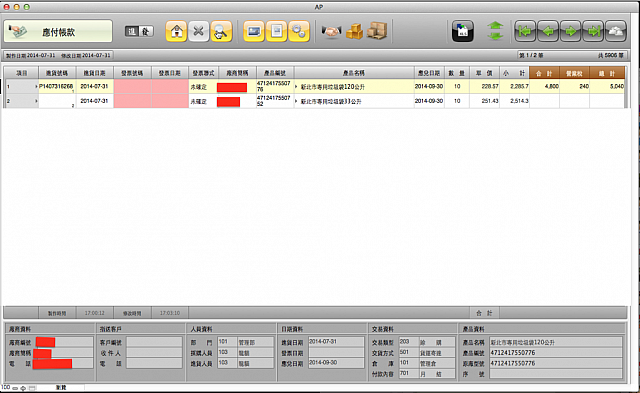Open the yellow gears settings icon
This screenshot has width=640, height=393.
click(x=299, y=31)
